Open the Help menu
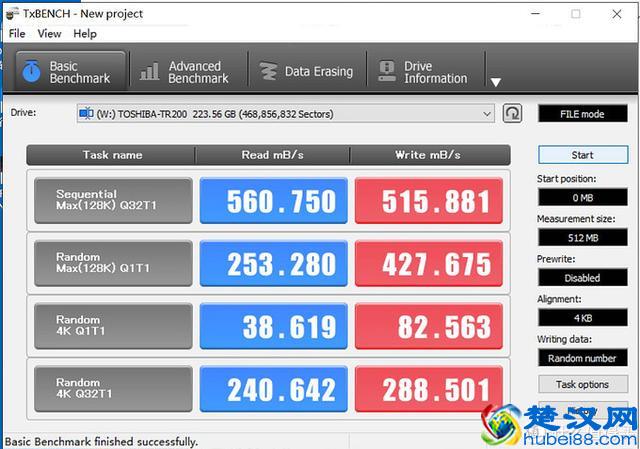 [x=85, y=34]
